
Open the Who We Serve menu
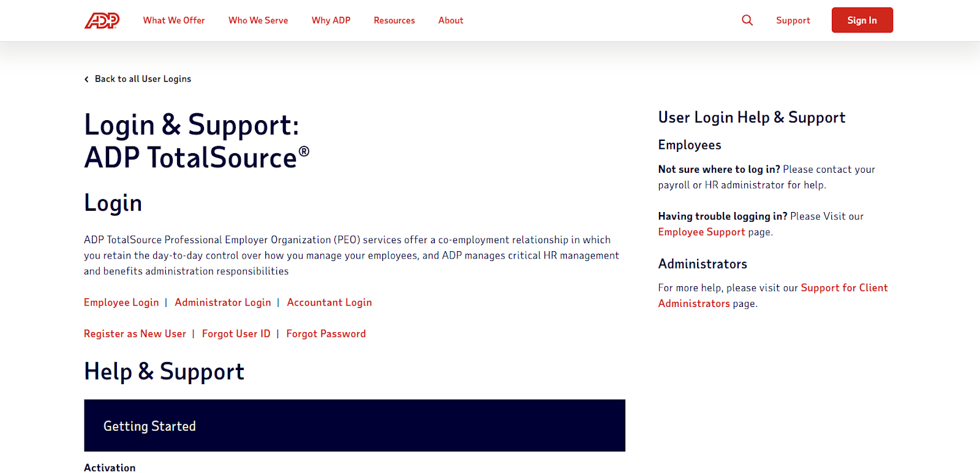click(258, 20)
